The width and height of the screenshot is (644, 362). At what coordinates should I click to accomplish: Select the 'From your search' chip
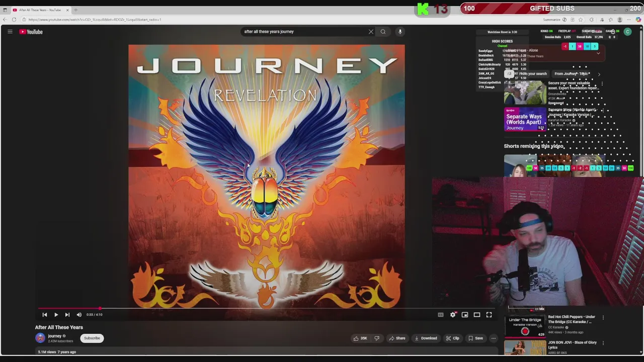click(x=533, y=74)
